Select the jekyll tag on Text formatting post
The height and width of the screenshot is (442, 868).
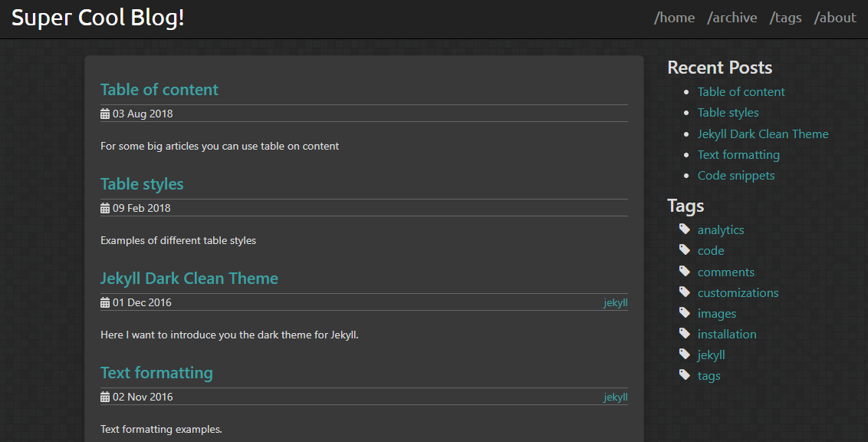(616, 397)
